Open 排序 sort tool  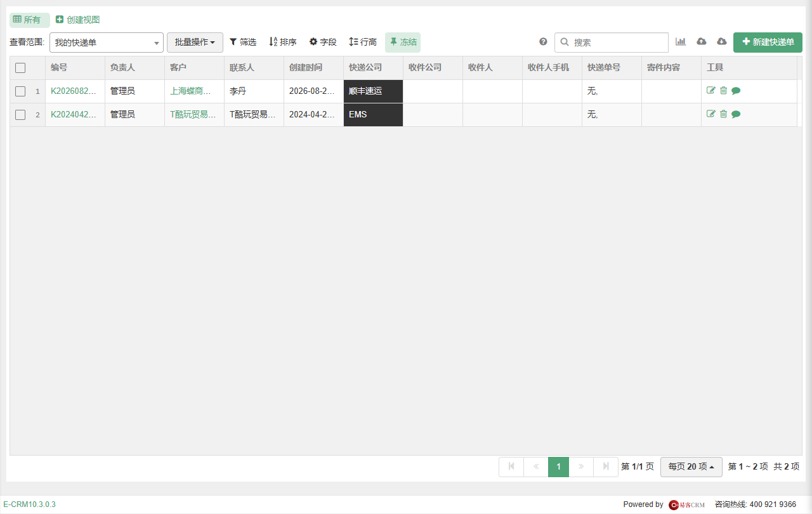tap(283, 42)
